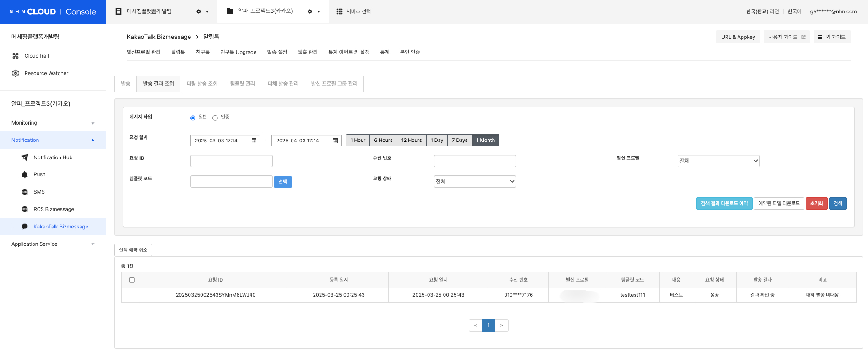This screenshot has width=868, height=363.
Task: Click request ID 20250325002543SYMnM6LWJ40
Action: [216, 295]
